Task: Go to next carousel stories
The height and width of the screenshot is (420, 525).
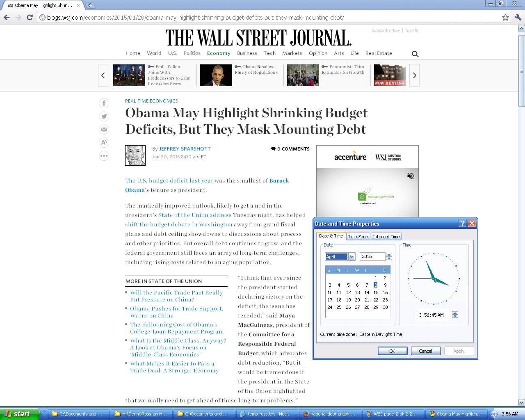Action: pos(415,75)
